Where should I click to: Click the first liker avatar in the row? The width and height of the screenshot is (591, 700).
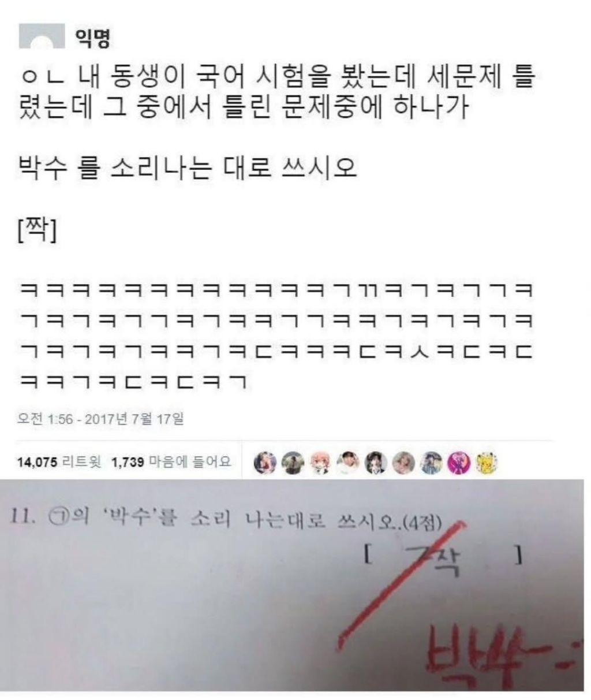tap(265, 463)
